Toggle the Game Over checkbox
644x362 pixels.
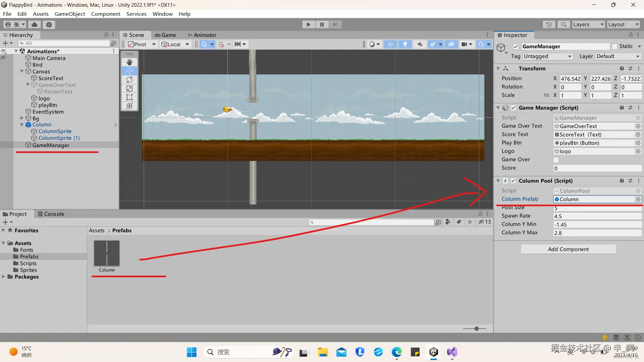pyautogui.click(x=556, y=160)
